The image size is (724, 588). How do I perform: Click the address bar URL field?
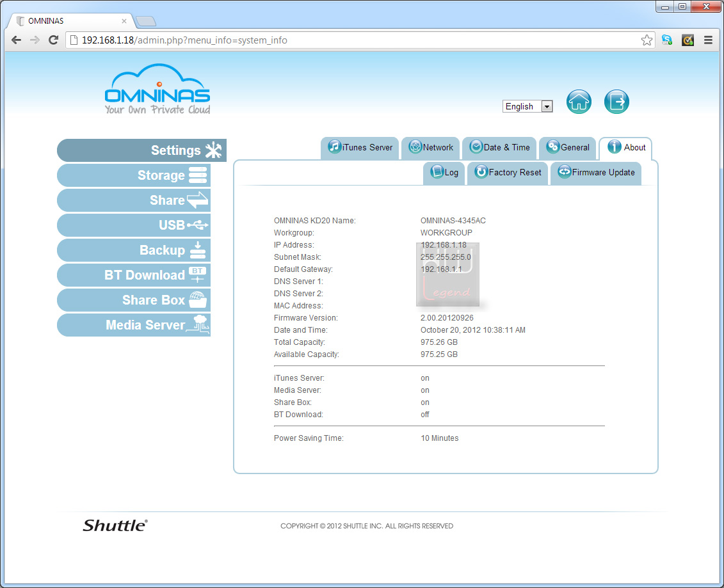[x=360, y=40]
